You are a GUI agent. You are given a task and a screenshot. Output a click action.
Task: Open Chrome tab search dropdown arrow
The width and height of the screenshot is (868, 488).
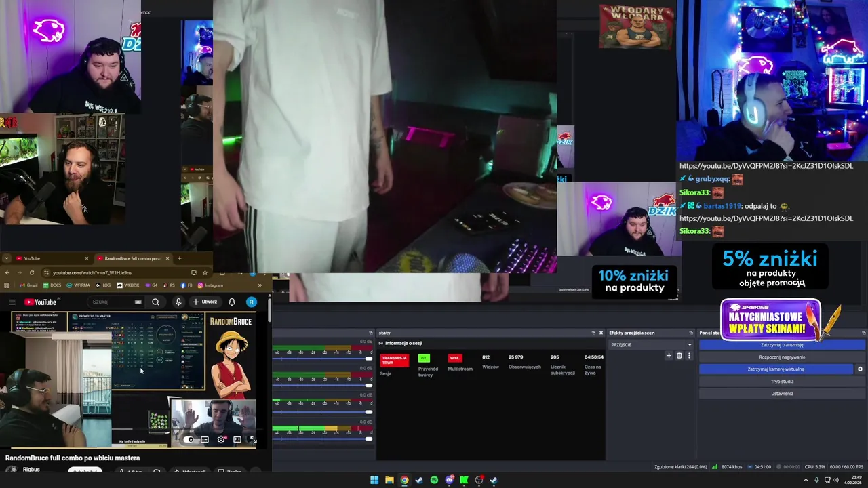coord(6,258)
